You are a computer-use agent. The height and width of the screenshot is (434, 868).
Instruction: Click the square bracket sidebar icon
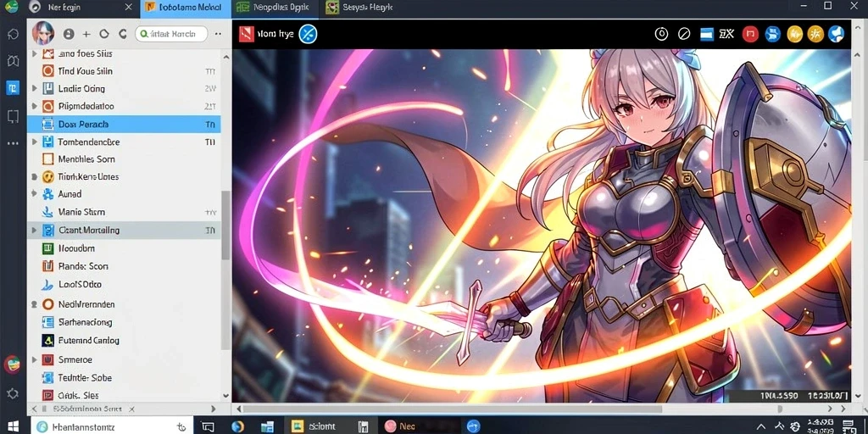[13, 115]
